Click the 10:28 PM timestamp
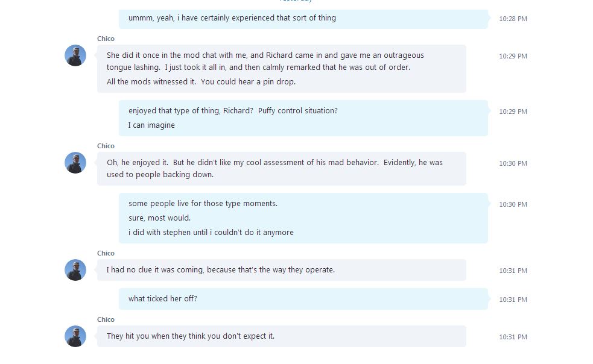The image size is (593, 364). pos(513,19)
